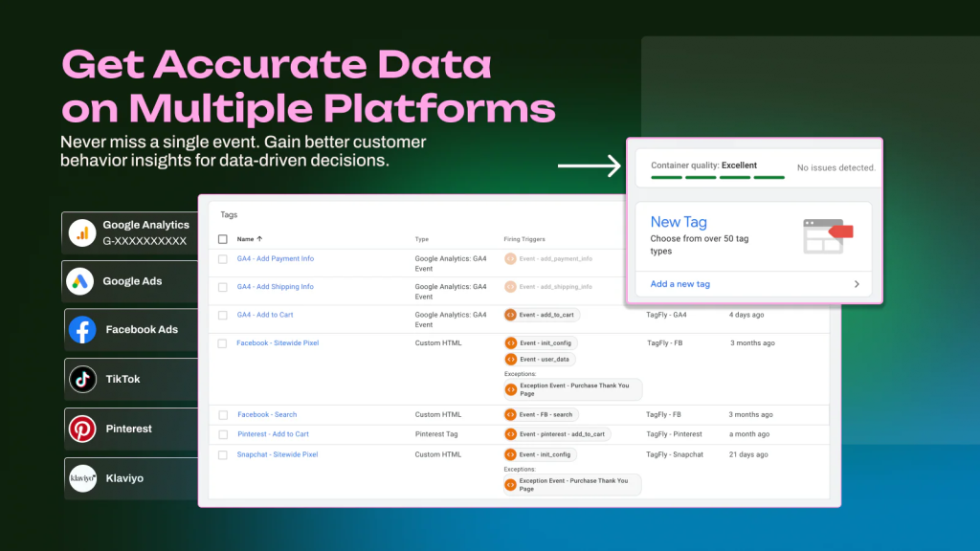Click the Pinterest Tag type cell

pos(436,434)
